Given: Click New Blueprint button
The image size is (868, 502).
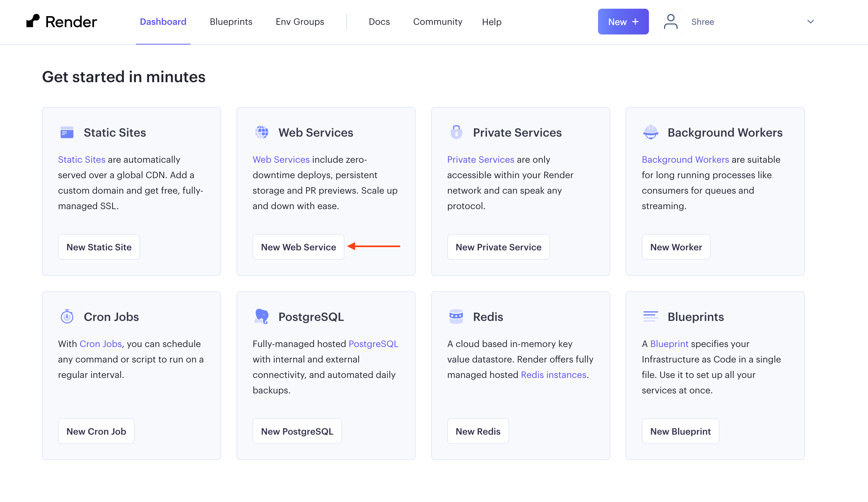Looking at the screenshot, I should coord(680,431).
